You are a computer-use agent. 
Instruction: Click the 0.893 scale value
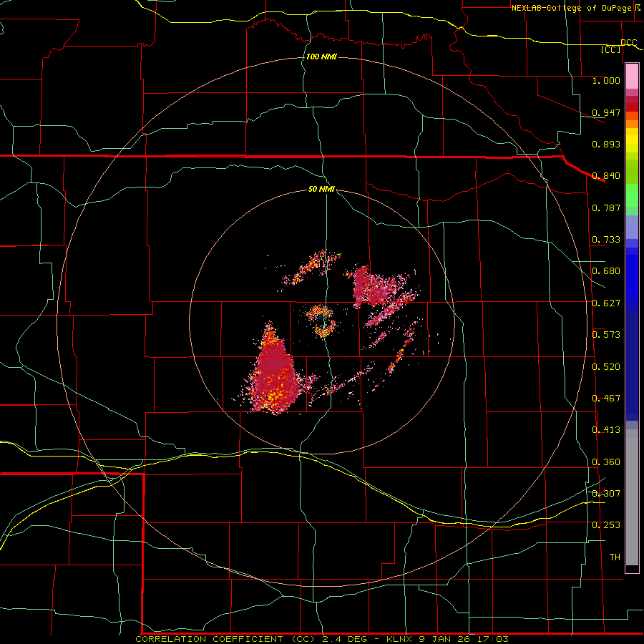(x=606, y=144)
